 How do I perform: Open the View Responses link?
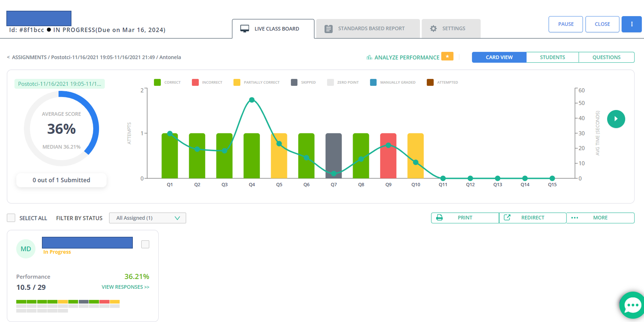coord(125,287)
